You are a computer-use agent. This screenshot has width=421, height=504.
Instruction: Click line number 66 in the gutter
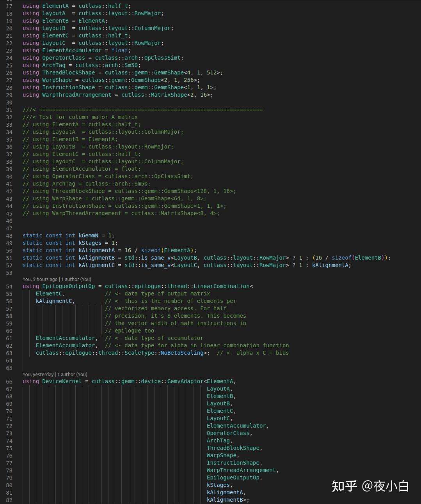9,381
